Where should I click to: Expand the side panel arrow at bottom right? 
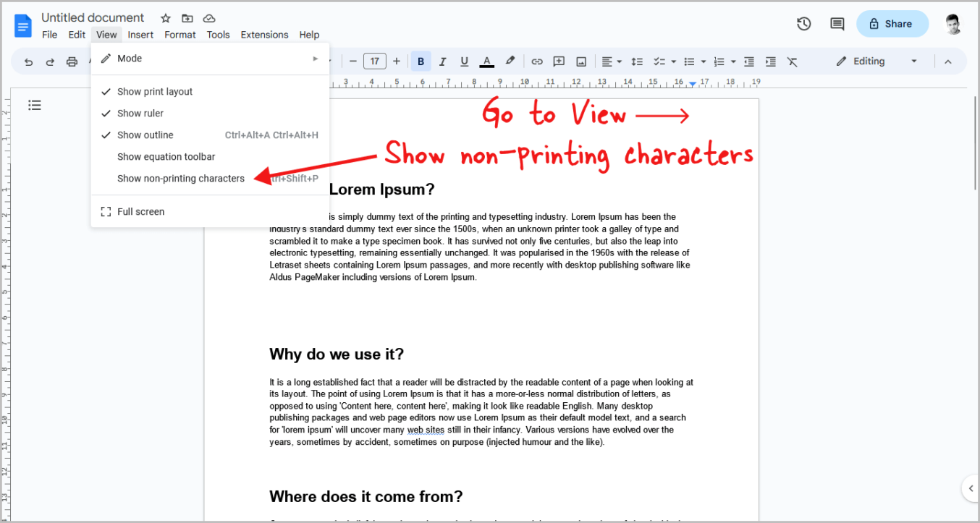[971, 488]
